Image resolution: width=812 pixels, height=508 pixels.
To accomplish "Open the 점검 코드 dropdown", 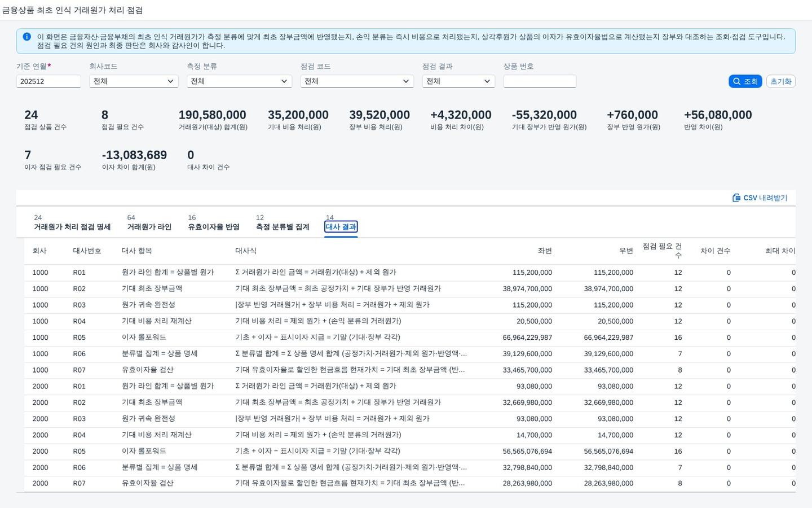I will pos(357,81).
